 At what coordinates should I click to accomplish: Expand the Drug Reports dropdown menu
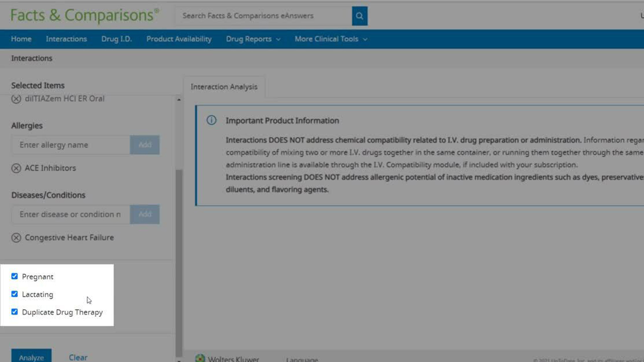[253, 39]
